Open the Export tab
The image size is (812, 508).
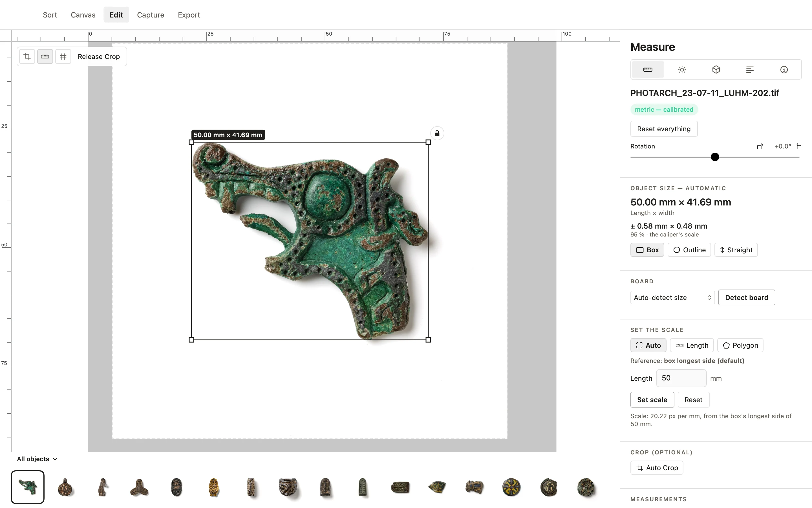click(189, 15)
